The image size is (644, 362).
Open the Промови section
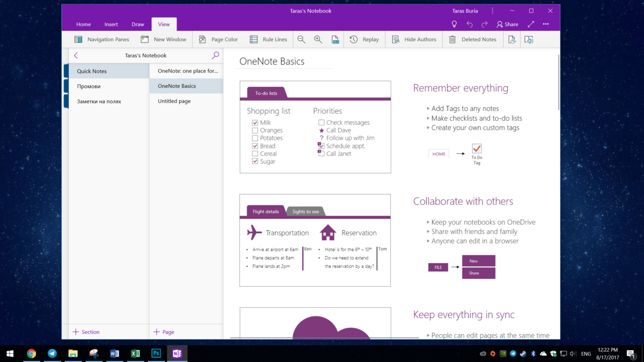[x=109, y=86]
